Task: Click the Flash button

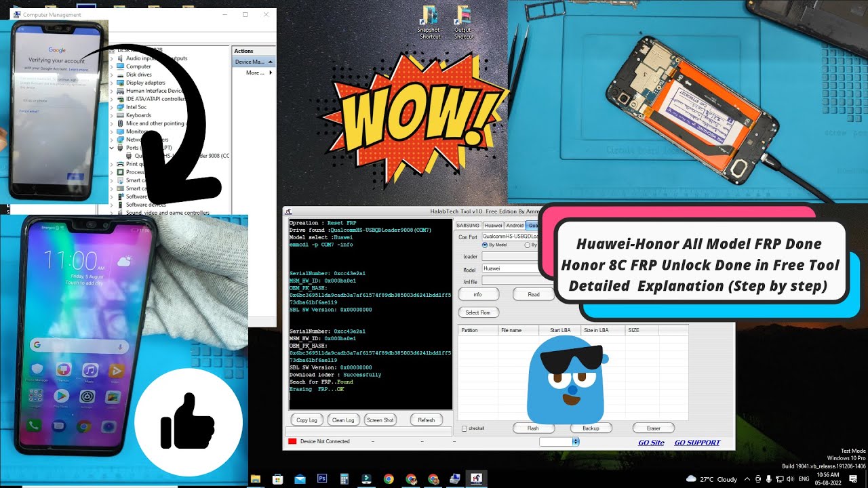Action: 533,428
